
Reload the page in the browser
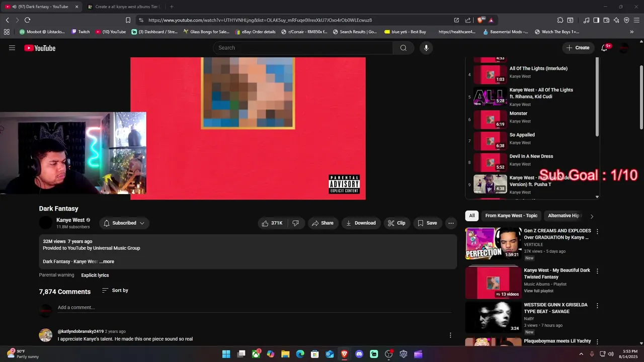[x=27, y=20]
